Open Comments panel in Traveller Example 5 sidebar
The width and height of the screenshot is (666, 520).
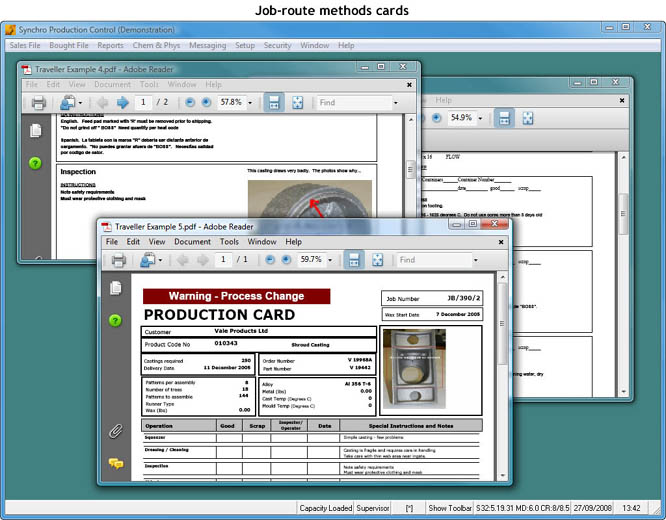116,463
